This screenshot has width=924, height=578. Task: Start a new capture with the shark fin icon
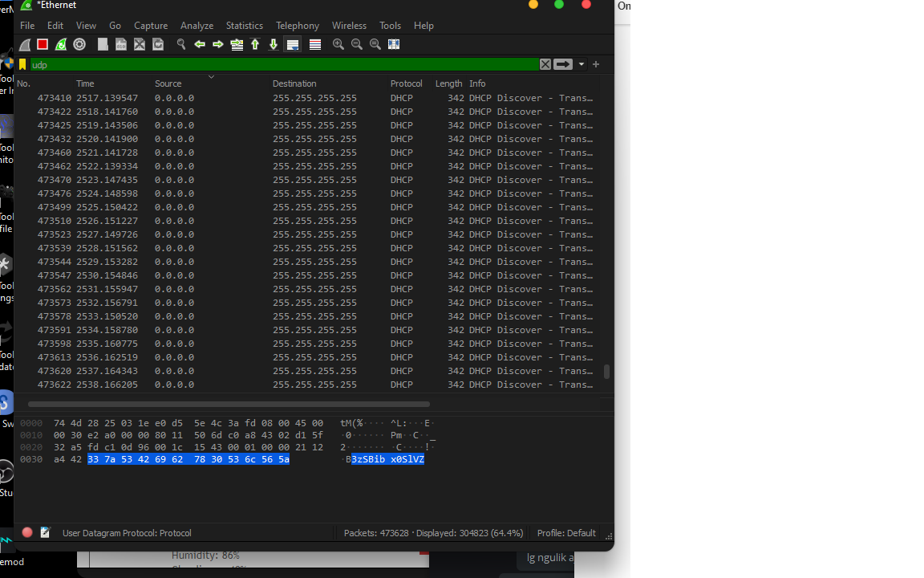pyautogui.click(x=25, y=45)
